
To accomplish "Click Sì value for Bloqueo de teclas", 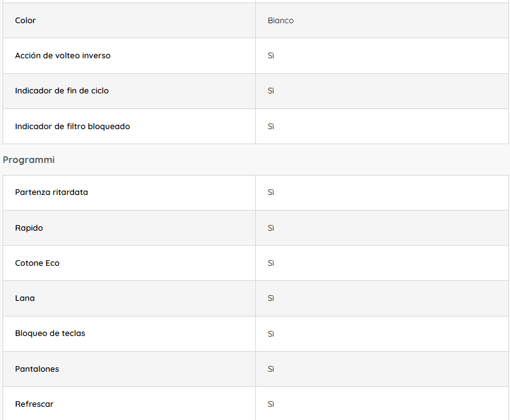I will 271,333.
